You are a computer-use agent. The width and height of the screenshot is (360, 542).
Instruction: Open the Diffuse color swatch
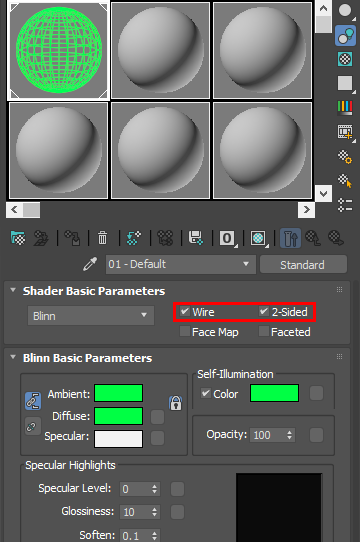click(x=119, y=416)
